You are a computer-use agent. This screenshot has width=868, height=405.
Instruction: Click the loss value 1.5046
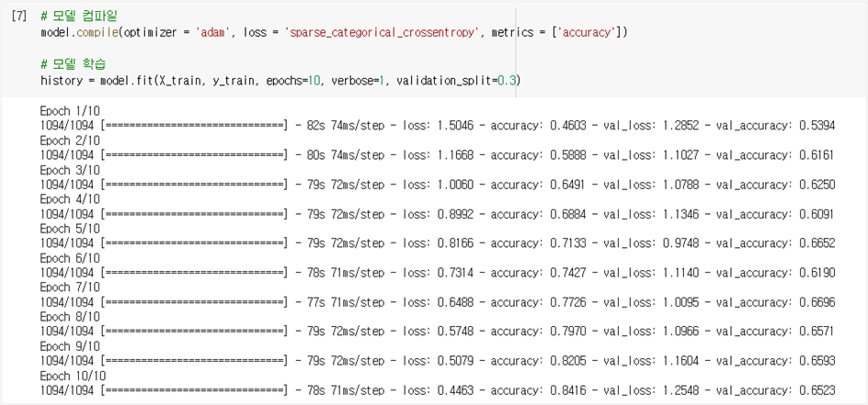click(455, 126)
